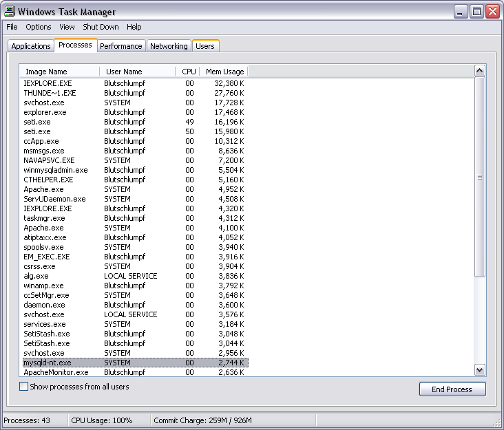Sort by User Name column header

137,72
